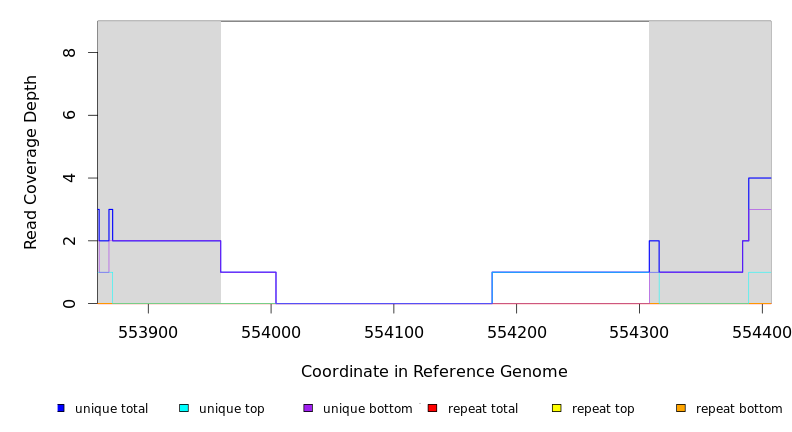Click the x-axis tick label 554100
This screenshot has height=432, width=792.
(x=393, y=332)
